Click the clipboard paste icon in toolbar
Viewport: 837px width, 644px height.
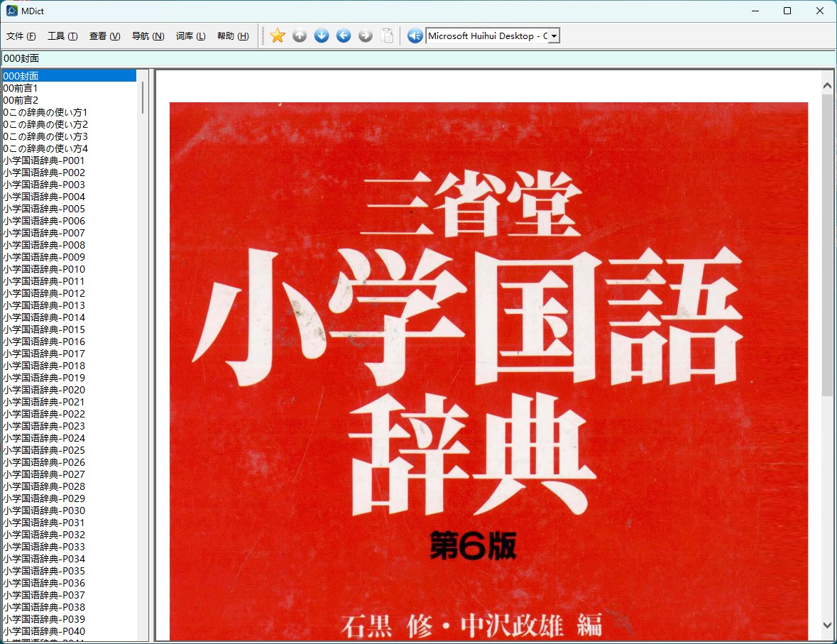[388, 36]
